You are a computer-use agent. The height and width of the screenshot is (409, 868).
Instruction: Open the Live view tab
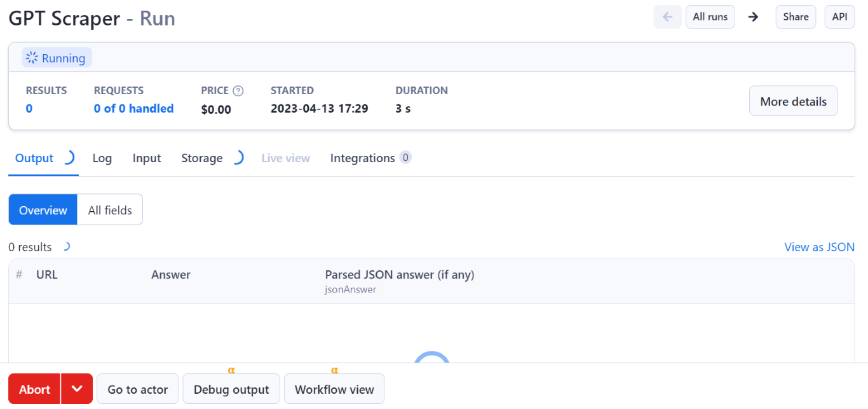tap(286, 158)
